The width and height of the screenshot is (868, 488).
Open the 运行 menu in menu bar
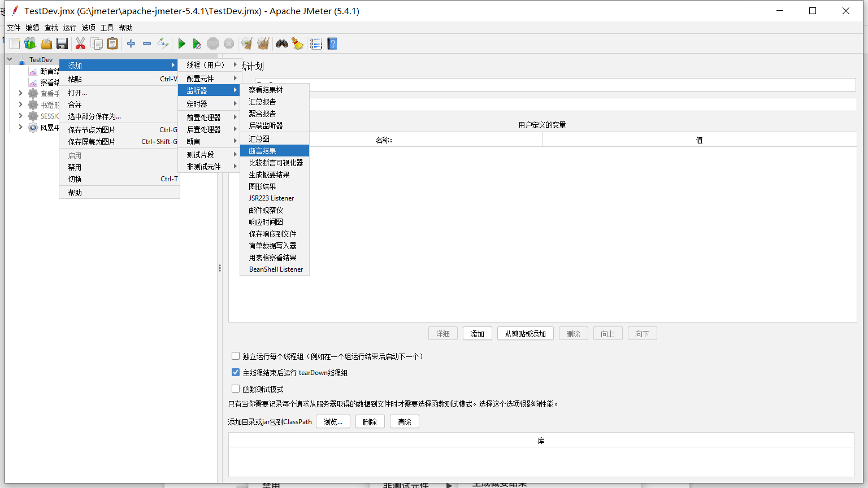coord(70,28)
